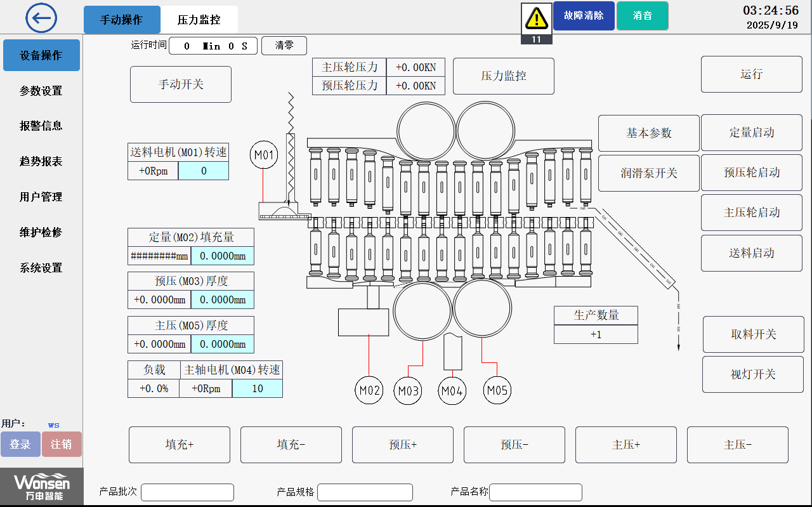Open 报警信息 from the sidebar
The height and width of the screenshot is (507, 812).
[41, 126]
